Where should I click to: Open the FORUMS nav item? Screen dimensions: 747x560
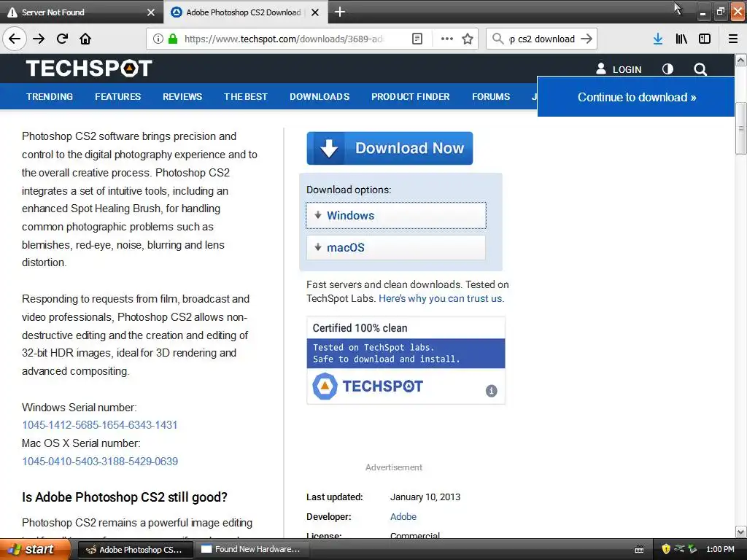click(x=491, y=97)
